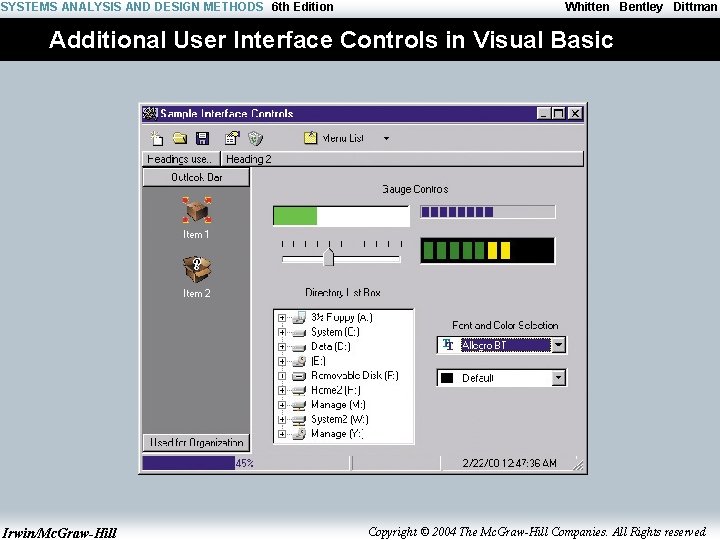Viewport: 720px width, 540px height.
Task: Click the Properties toolbar icon
Action: click(x=232, y=138)
